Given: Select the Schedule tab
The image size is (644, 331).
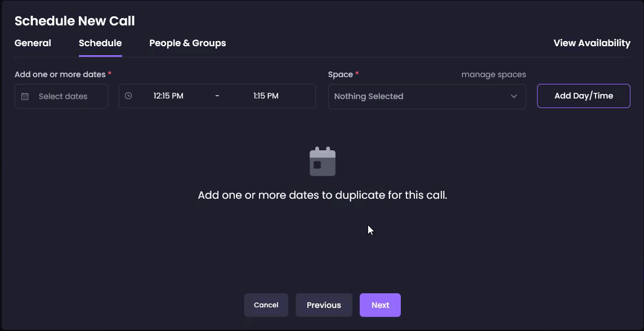Looking at the screenshot, I should [x=100, y=43].
